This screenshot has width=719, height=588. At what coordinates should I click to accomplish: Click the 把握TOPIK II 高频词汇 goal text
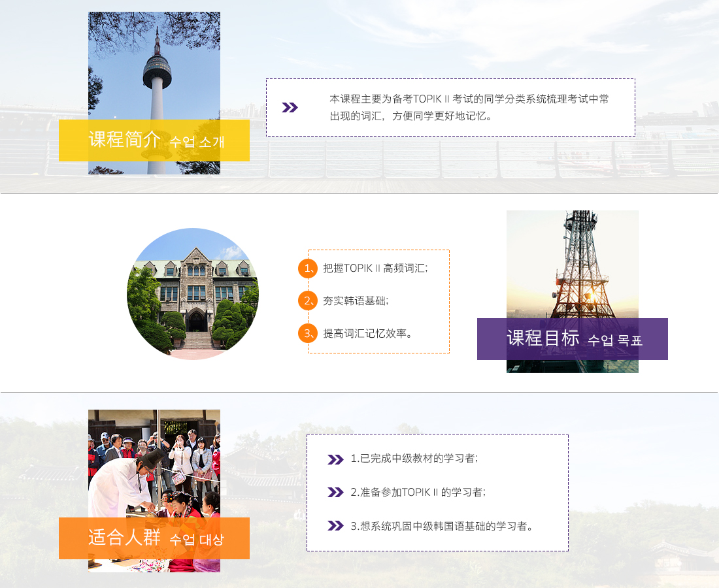tap(375, 269)
